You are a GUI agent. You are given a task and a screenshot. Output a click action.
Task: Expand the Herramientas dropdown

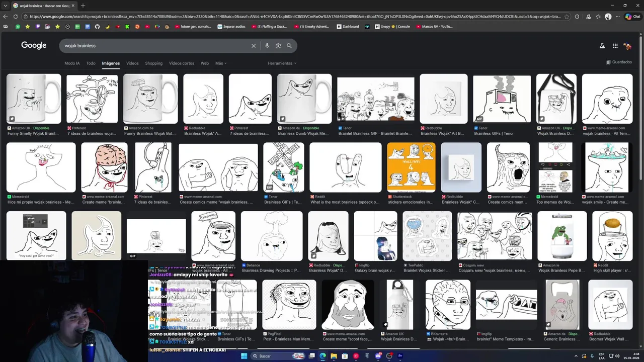pyautogui.click(x=282, y=63)
